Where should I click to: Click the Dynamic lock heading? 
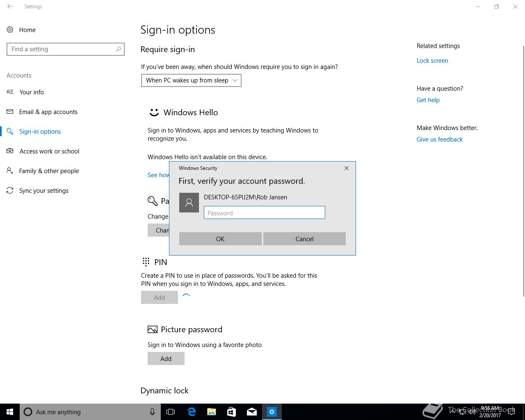(164, 390)
